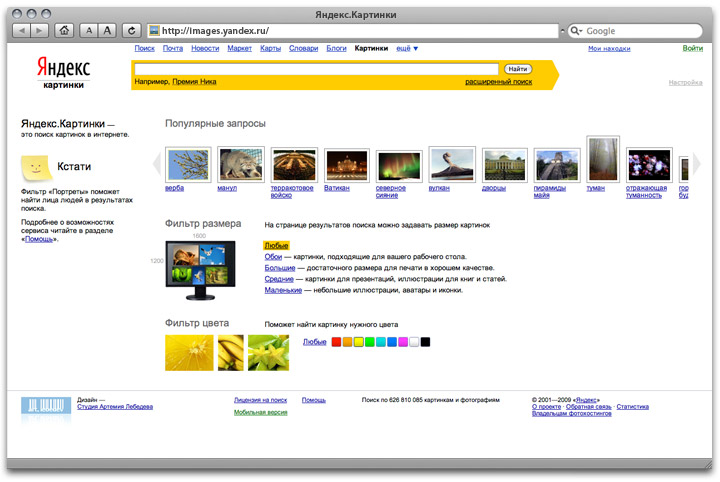Image resolution: width=720 pixels, height=482 pixels.
Task: Click the browser back arrow button
Action: 20,31
